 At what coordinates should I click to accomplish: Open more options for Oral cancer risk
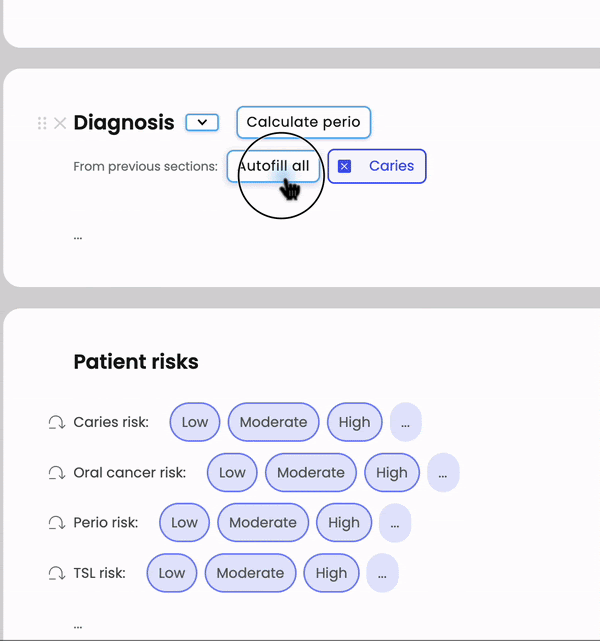(x=443, y=473)
